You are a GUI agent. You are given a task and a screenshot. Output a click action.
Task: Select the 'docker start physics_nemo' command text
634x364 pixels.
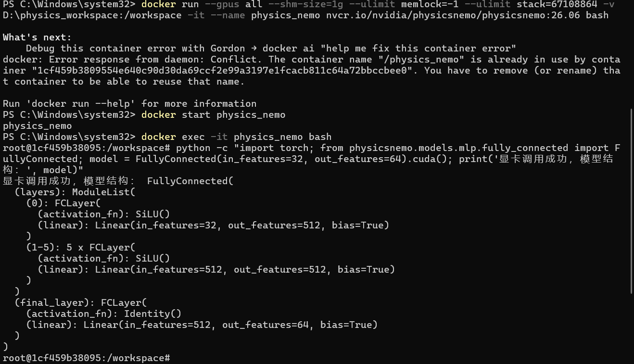(x=213, y=115)
